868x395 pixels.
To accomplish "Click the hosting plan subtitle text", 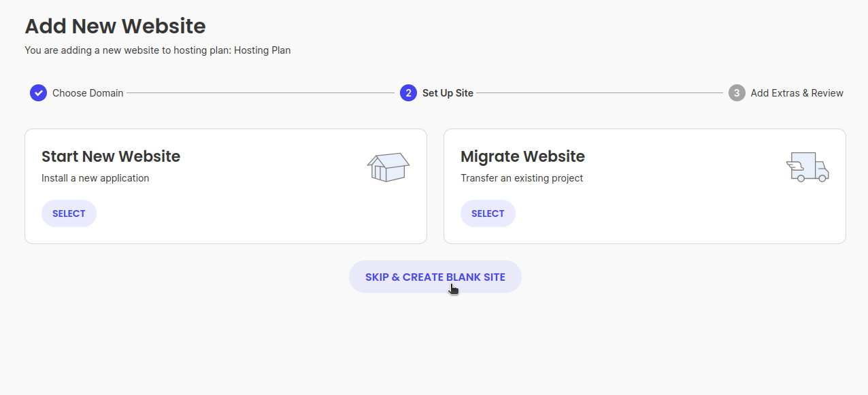I will pos(158,50).
